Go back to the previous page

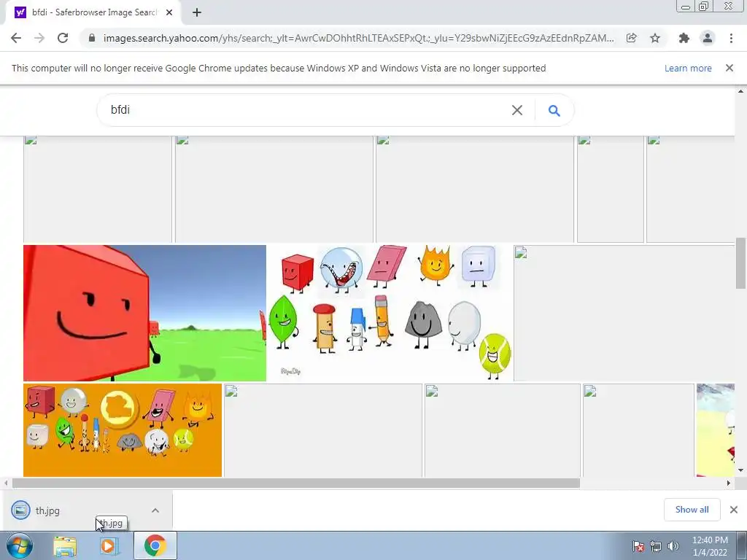[16, 38]
